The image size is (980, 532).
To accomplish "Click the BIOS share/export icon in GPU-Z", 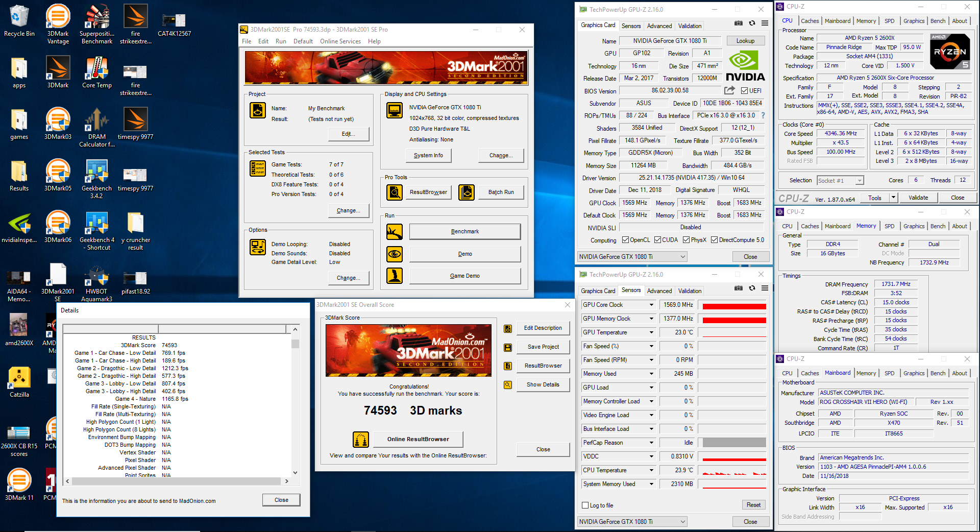I will [730, 90].
